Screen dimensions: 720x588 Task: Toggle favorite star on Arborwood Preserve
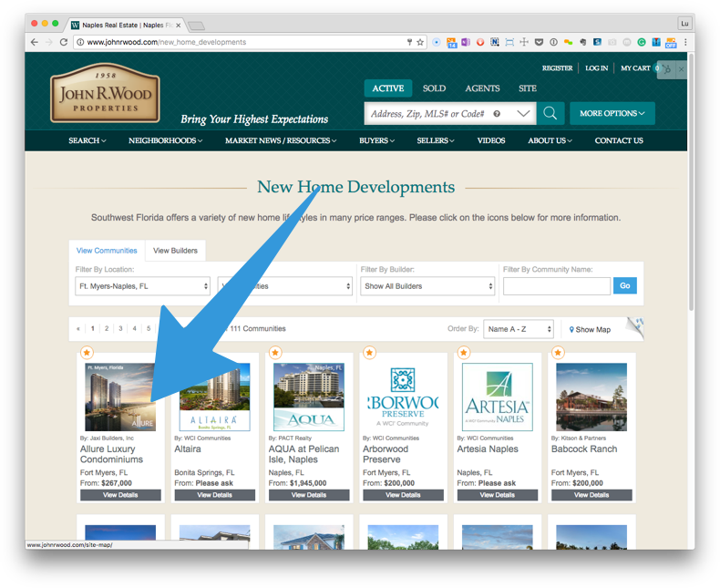369,352
